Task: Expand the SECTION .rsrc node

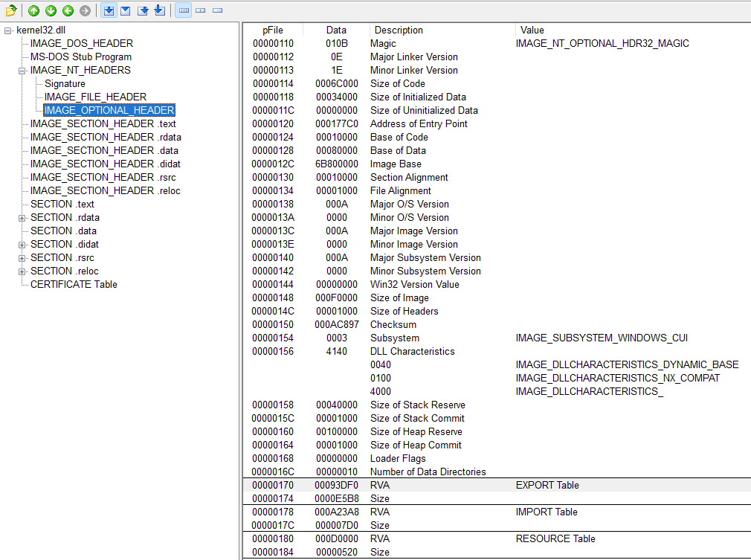Action: (x=22, y=258)
